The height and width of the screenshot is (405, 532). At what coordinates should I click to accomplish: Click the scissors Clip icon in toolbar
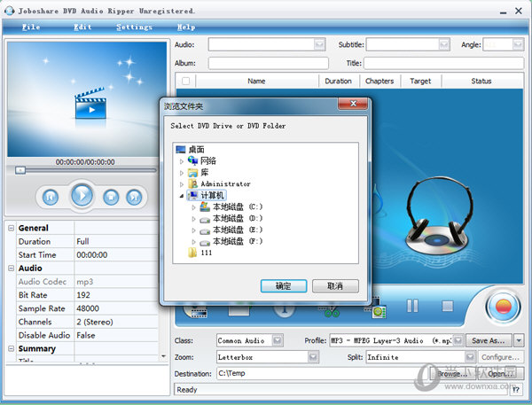click(331, 311)
